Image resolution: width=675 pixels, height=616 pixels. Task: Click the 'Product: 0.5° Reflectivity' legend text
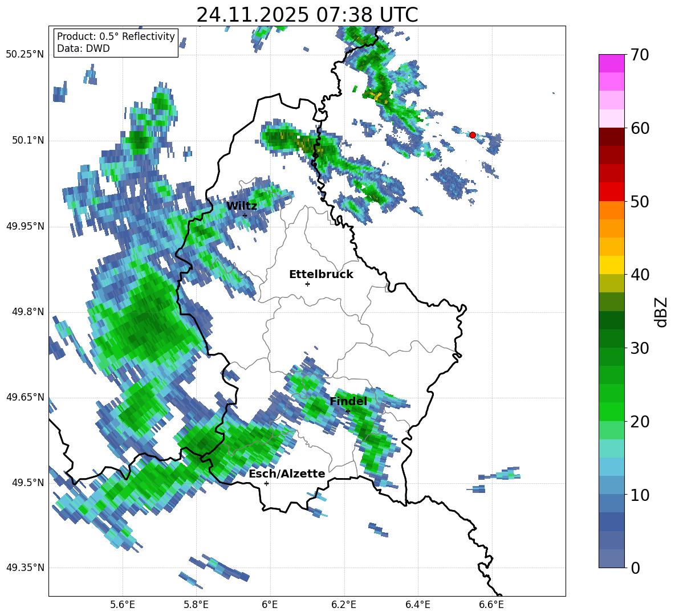tap(116, 36)
